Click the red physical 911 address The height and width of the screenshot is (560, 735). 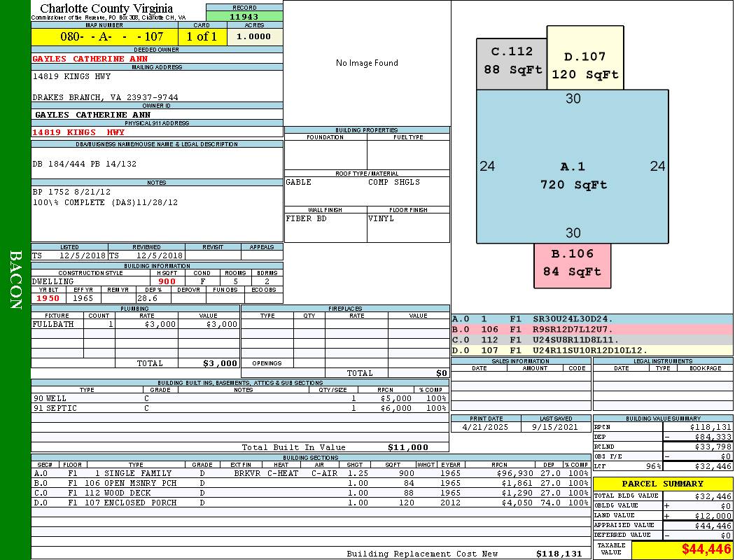(x=78, y=132)
